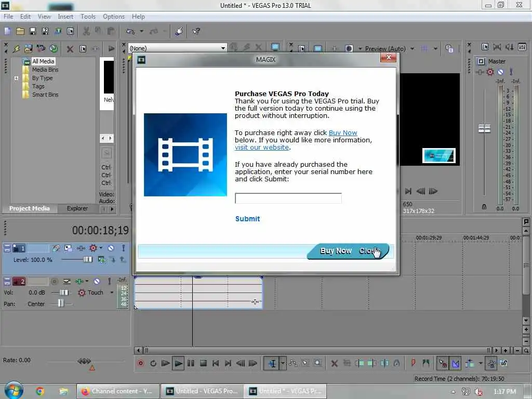Toggle Solo on audio track 2
Viewport: 532px width, 399px height.
tap(109, 281)
